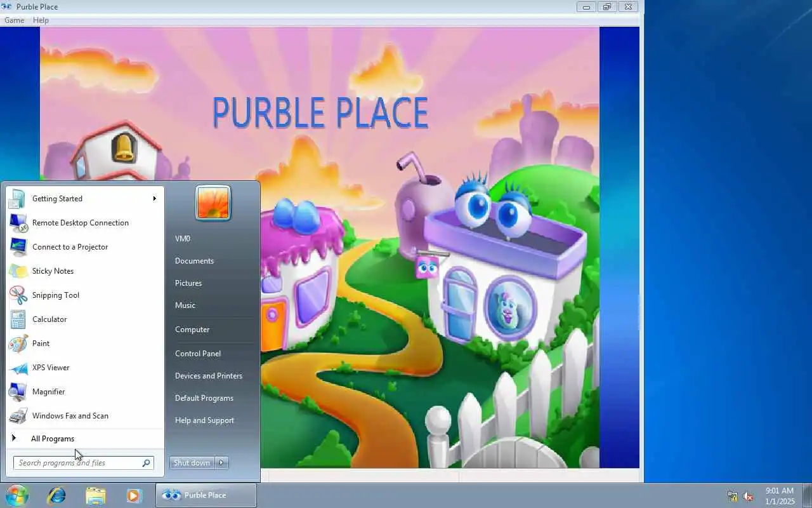The width and height of the screenshot is (812, 508).
Task: Click the Show desktop button
Action: pyautogui.click(x=806, y=495)
